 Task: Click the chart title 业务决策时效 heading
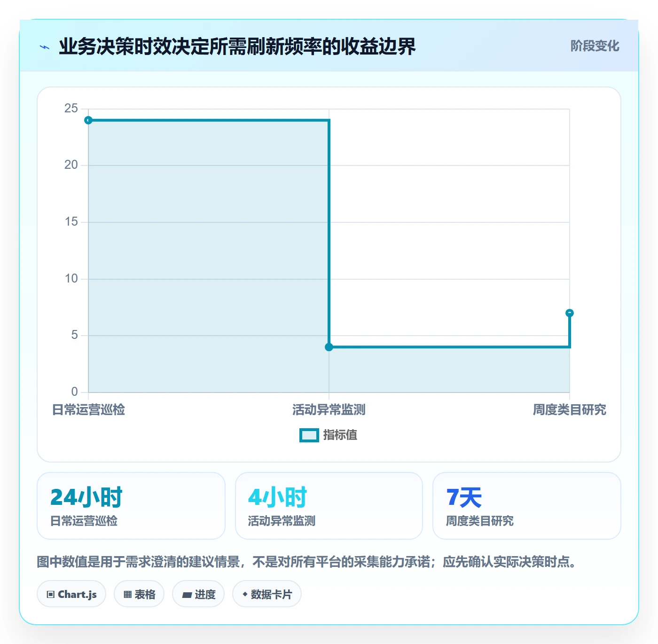point(237,47)
